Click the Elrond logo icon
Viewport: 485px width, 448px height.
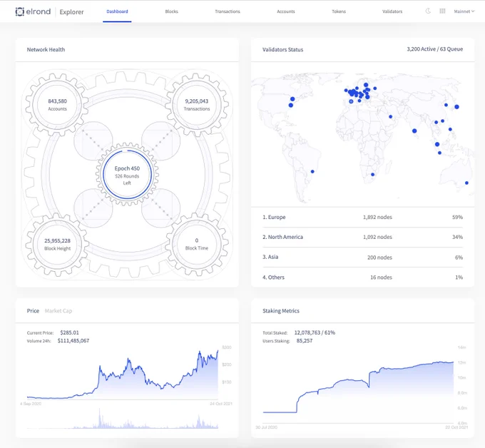[20, 11]
